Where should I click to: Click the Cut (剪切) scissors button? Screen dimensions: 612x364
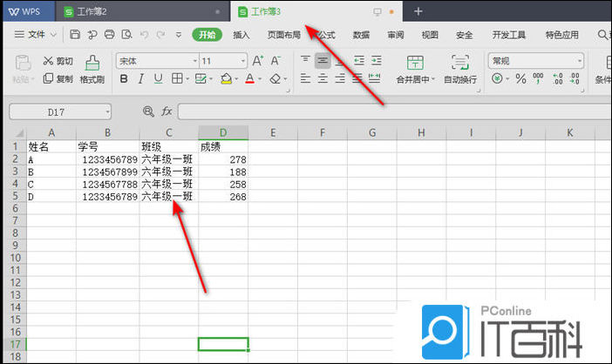[x=58, y=61]
